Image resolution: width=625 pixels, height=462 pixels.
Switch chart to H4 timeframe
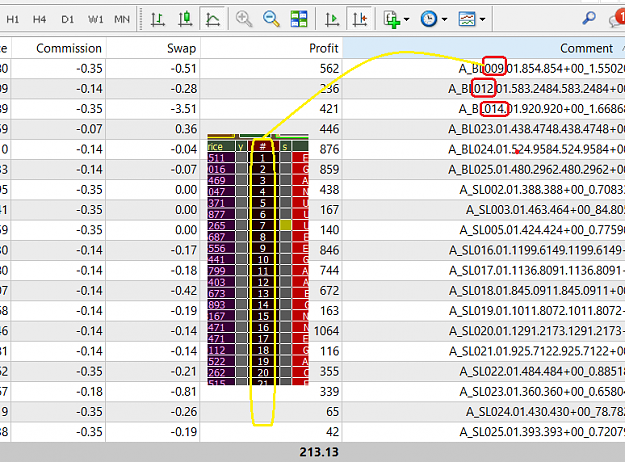point(39,19)
